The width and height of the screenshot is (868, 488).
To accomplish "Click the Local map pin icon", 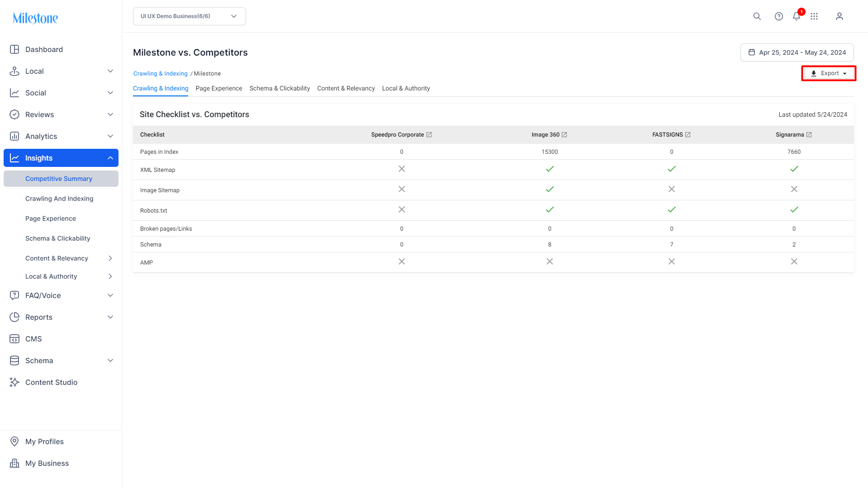I will [14, 71].
